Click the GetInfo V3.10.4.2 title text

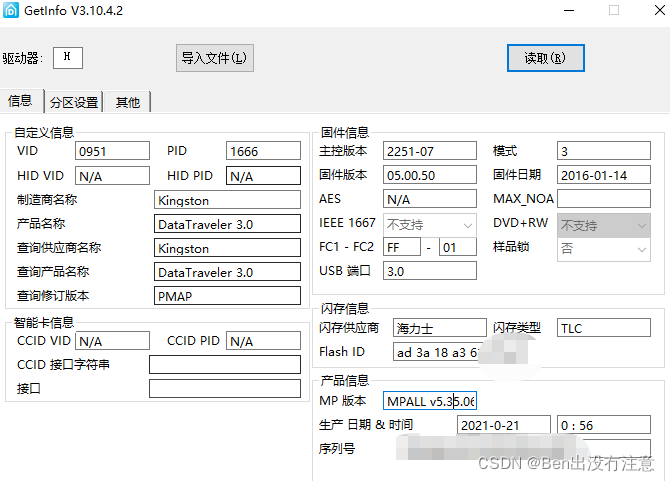73,11
